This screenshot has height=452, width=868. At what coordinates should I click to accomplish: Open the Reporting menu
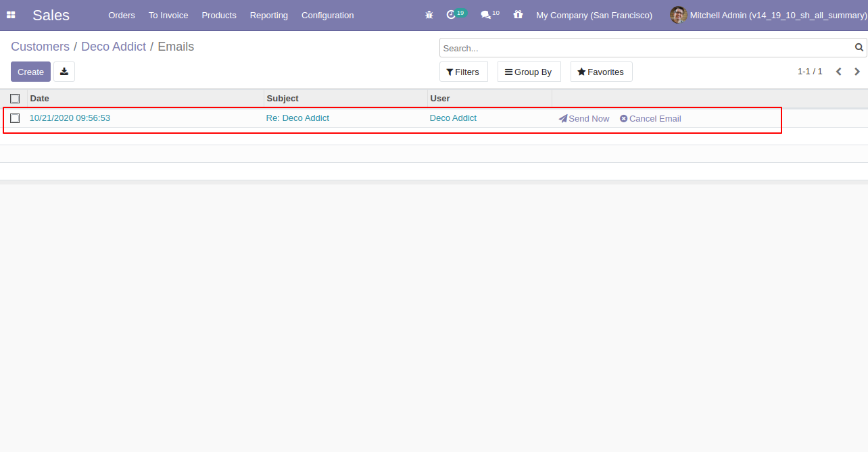pos(268,15)
